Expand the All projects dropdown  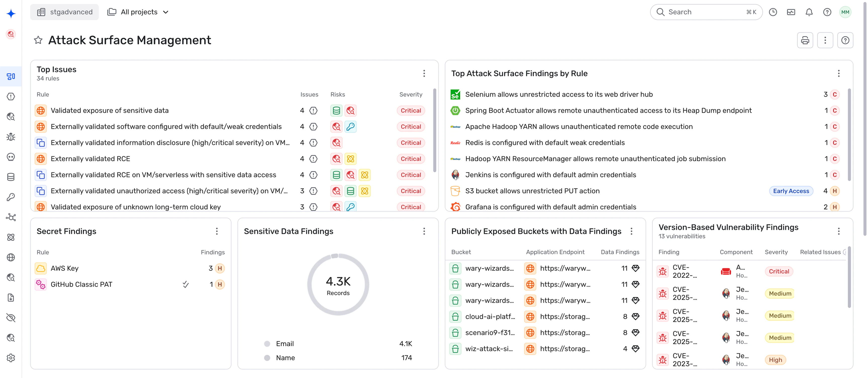click(138, 12)
